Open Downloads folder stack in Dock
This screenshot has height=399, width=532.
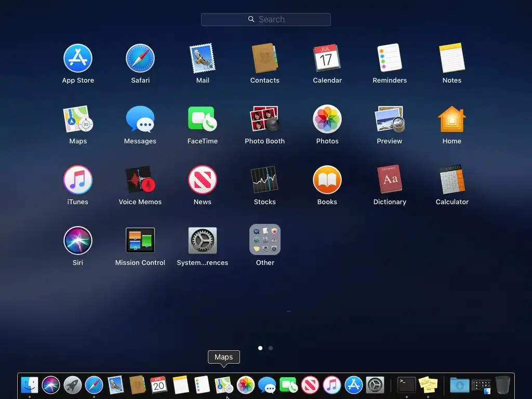460,385
